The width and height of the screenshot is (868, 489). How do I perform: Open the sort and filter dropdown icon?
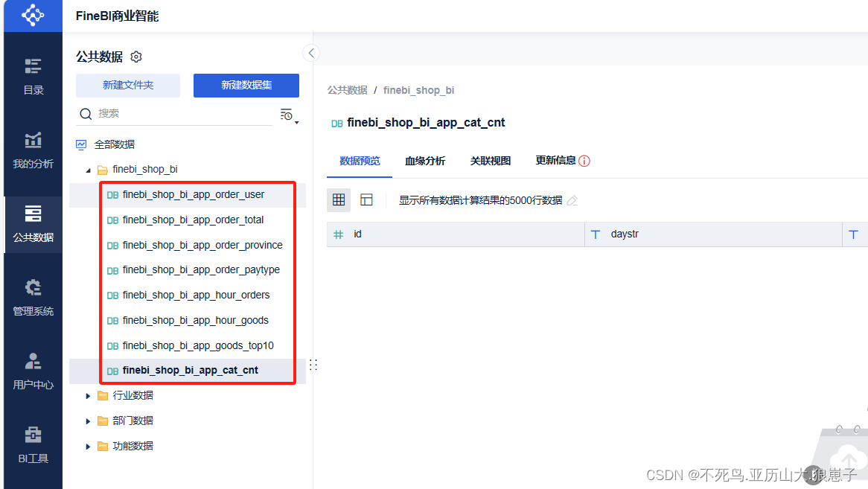point(289,115)
